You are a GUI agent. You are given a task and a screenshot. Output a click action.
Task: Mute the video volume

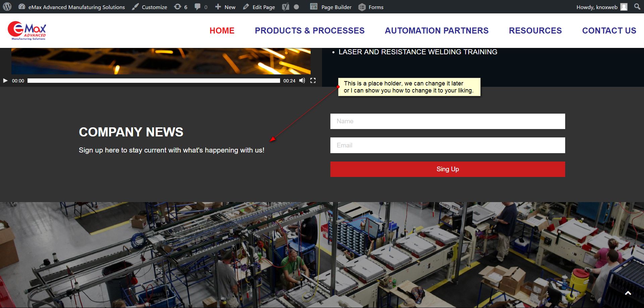coord(302,80)
